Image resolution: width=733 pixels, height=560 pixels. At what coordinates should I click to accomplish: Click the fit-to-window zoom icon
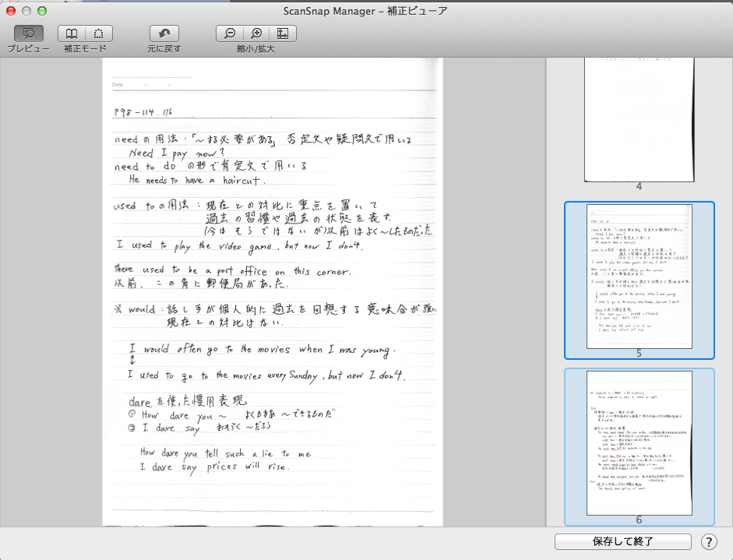point(283,33)
